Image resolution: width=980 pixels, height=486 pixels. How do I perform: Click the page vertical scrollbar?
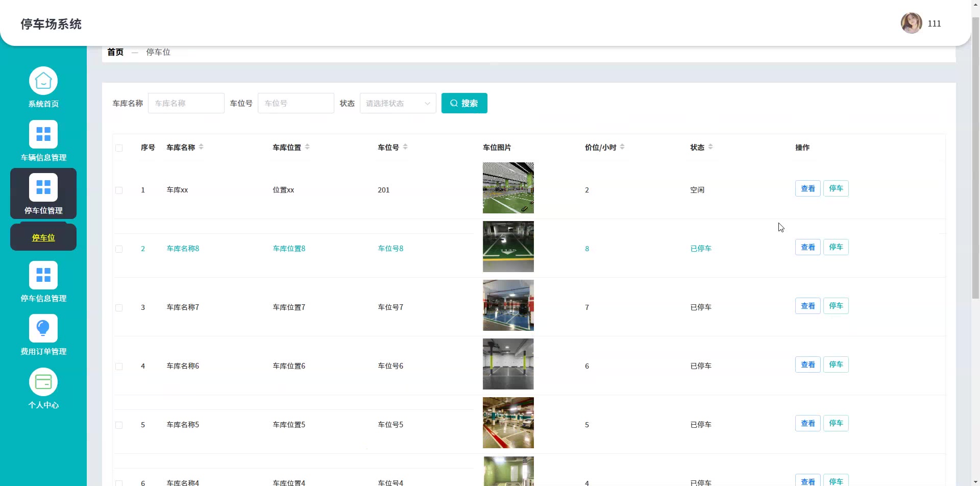pos(975,158)
